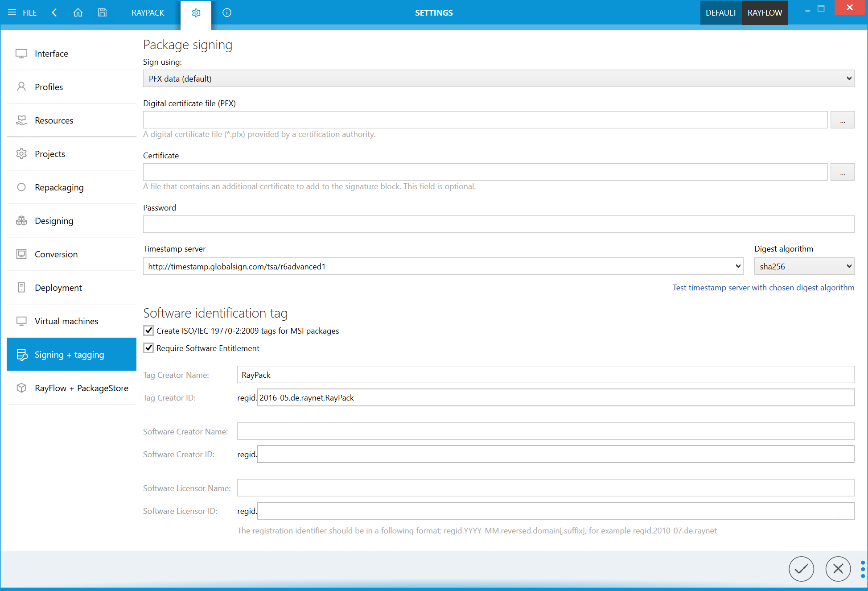Open the About info icon
This screenshot has width=868, height=591.
coord(227,12)
